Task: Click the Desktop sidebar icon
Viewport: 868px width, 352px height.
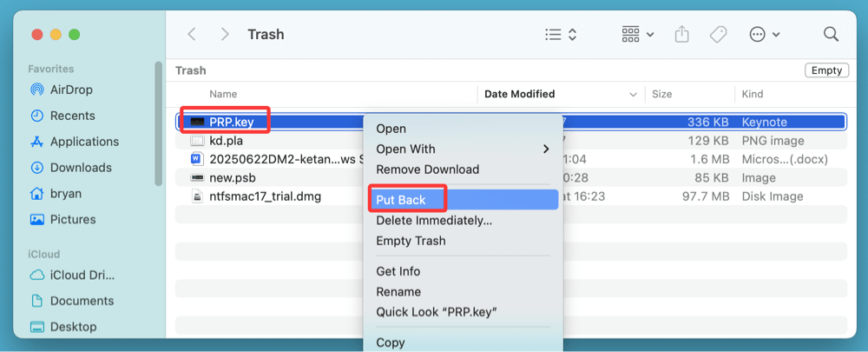Action: [x=37, y=327]
